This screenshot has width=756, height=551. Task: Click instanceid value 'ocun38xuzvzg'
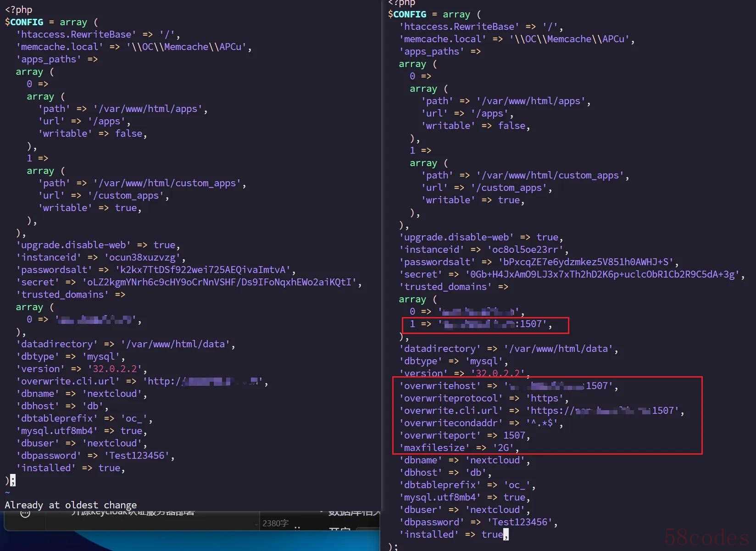tap(142, 257)
